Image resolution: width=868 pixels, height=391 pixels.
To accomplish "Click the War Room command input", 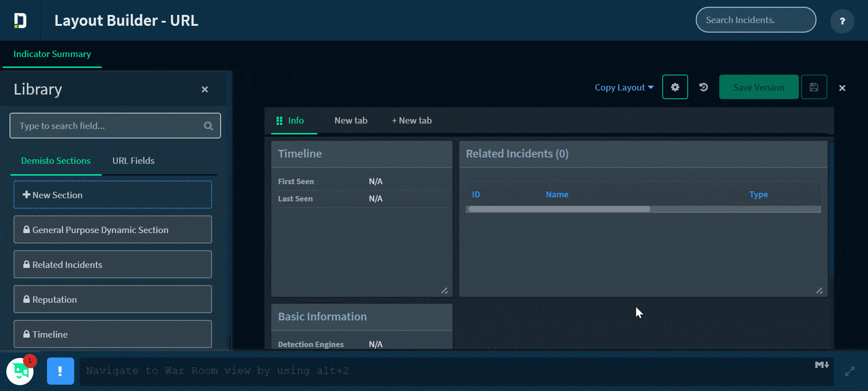I will [457, 372].
